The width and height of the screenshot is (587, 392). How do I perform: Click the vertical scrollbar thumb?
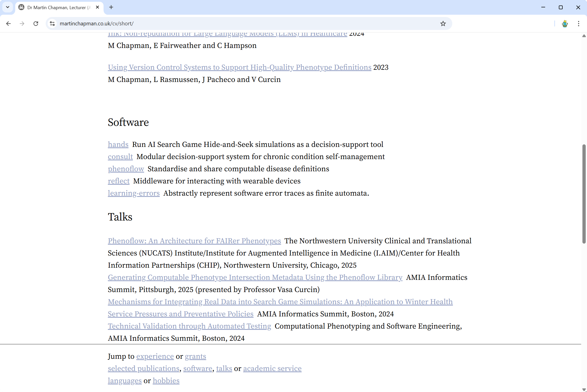pyautogui.click(x=584, y=194)
